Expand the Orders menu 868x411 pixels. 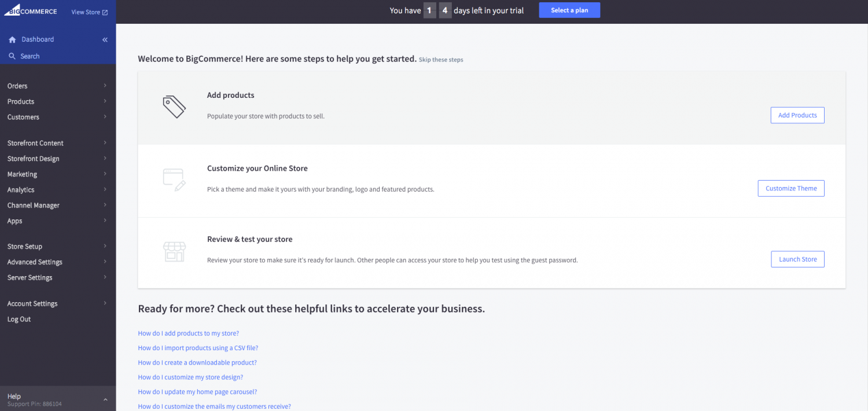[17, 86]
